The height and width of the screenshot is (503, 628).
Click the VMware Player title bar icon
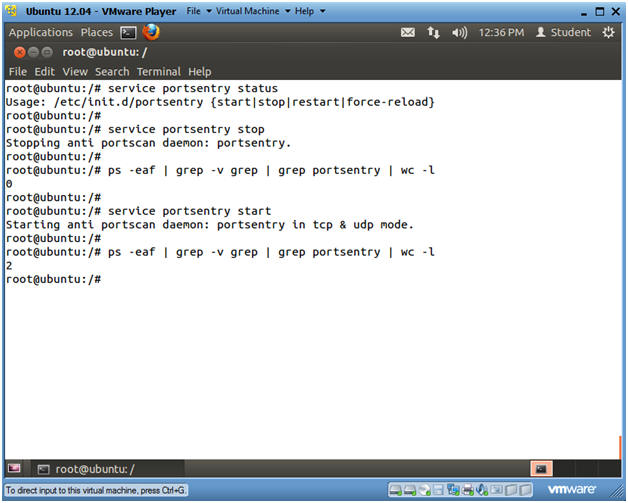point(12,11)
